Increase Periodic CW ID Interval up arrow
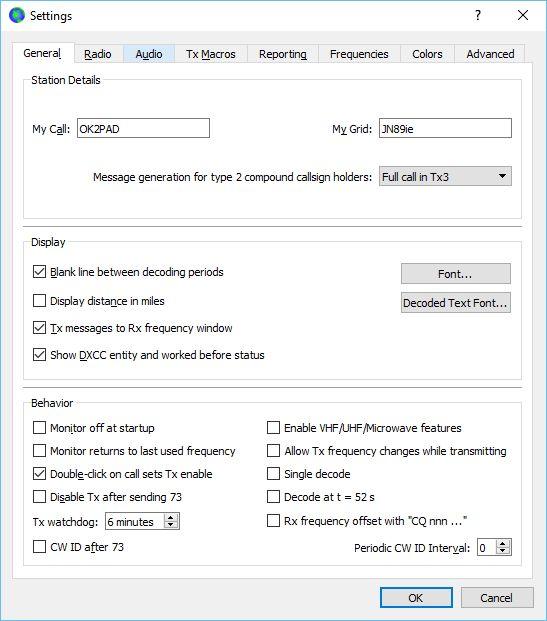This screenshot has width=547, height=621. coord(503,544)
